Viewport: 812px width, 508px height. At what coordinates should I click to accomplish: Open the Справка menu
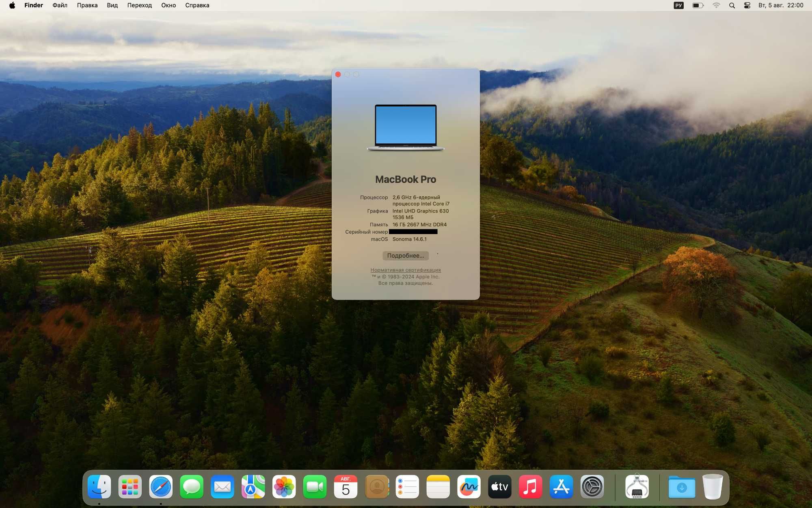click(x=197, y=5)
